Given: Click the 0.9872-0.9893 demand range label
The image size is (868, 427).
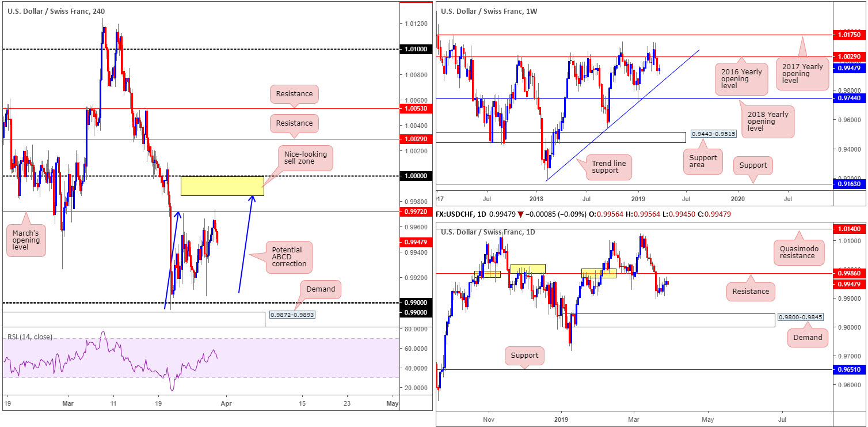Looking at the screenshot, I should [292, 315].
